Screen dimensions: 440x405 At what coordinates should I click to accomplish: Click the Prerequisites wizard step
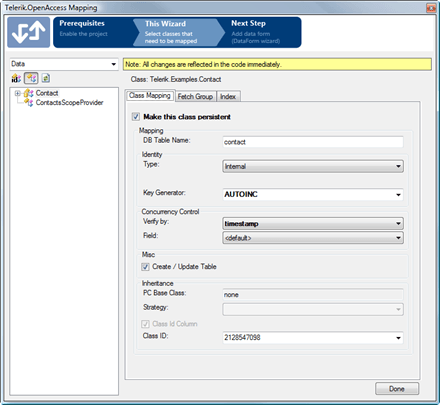(93, 32)
